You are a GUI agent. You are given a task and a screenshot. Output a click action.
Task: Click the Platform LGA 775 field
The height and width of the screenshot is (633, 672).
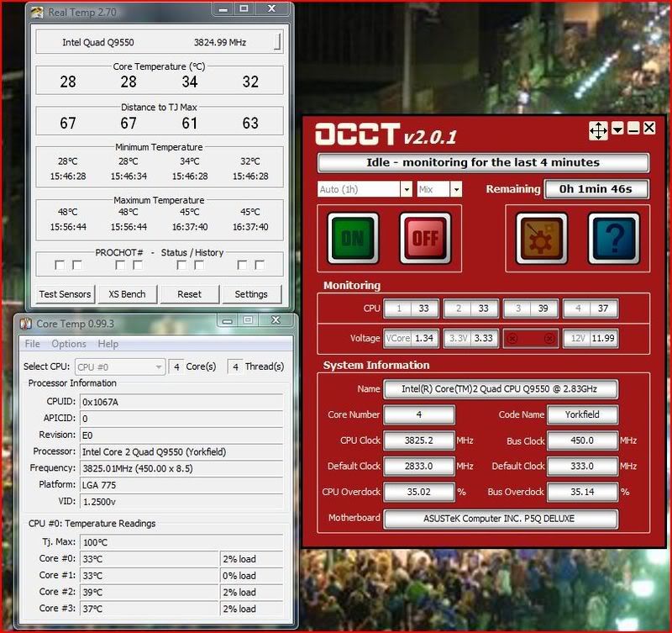(181, 485)
